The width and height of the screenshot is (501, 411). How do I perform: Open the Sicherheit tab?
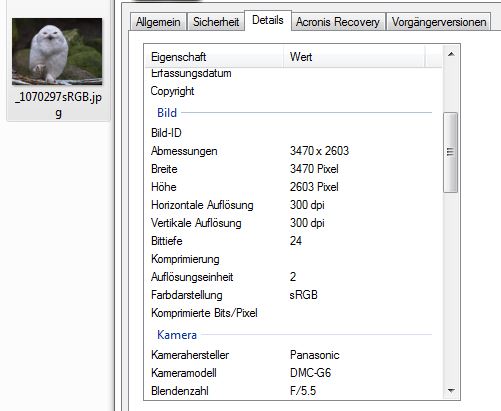pyautogui.click(x=216, y=22)
